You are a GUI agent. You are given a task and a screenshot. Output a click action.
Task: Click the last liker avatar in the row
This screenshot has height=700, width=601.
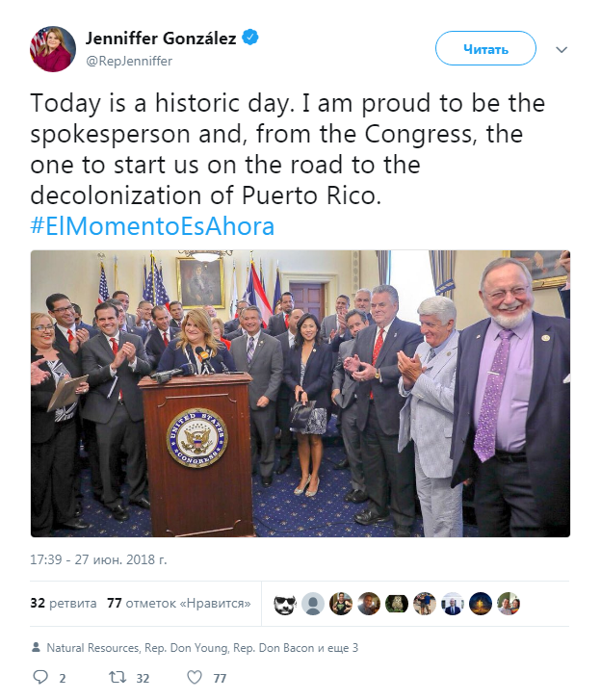508,604
